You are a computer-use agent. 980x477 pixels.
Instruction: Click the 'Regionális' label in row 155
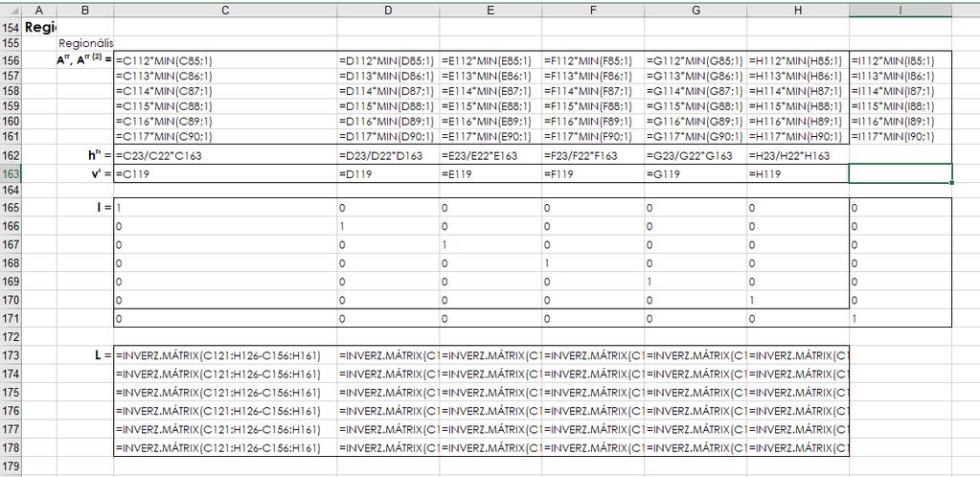point(86,44)
